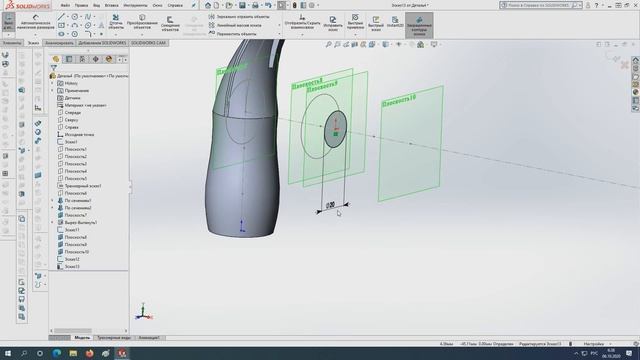Click the Move Entities tool
640x360 pixels.
pos(233,34)
